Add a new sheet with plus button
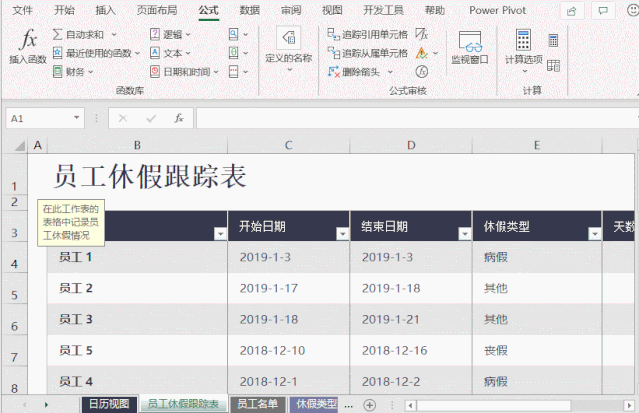Image resolution: width=639 pixels, height=413 pixels. coord(370,405)
